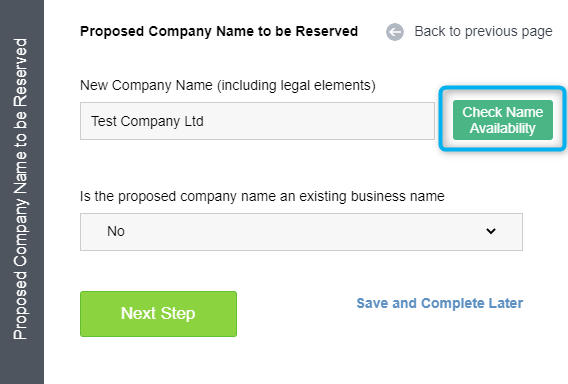Expand the existing business name dropdown chevron
The width and height of the screenshot is (568, 384).
(x=491, y=231)
